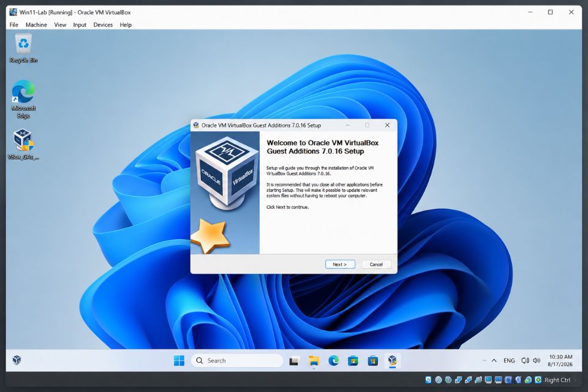Click the optical disc status icon

(x=439, y=380)
